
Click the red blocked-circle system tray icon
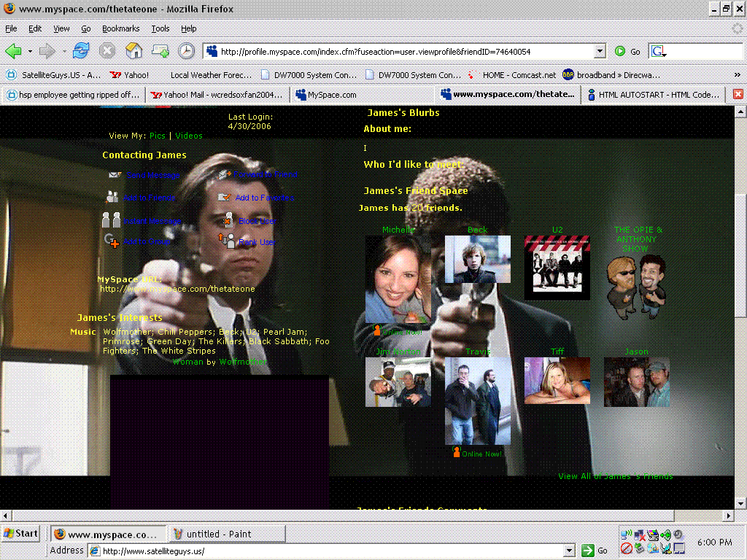coord(626,548)
